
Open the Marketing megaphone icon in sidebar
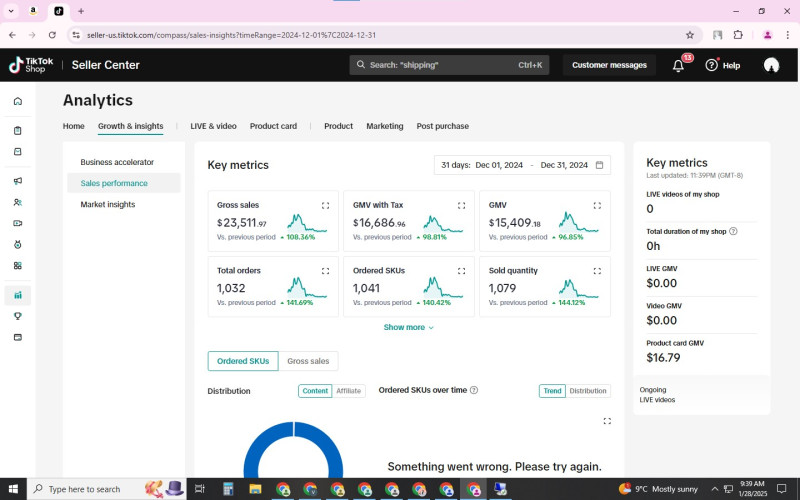coord(18,181)
